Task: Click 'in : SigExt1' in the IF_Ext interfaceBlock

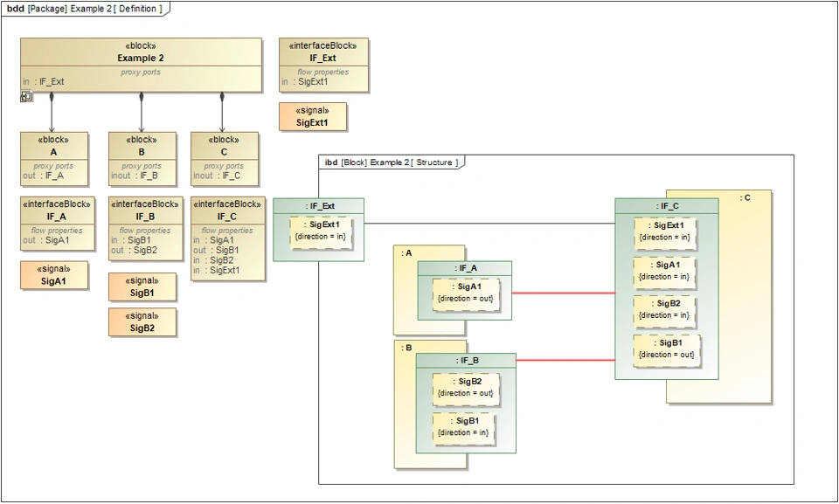Action: 304,81
